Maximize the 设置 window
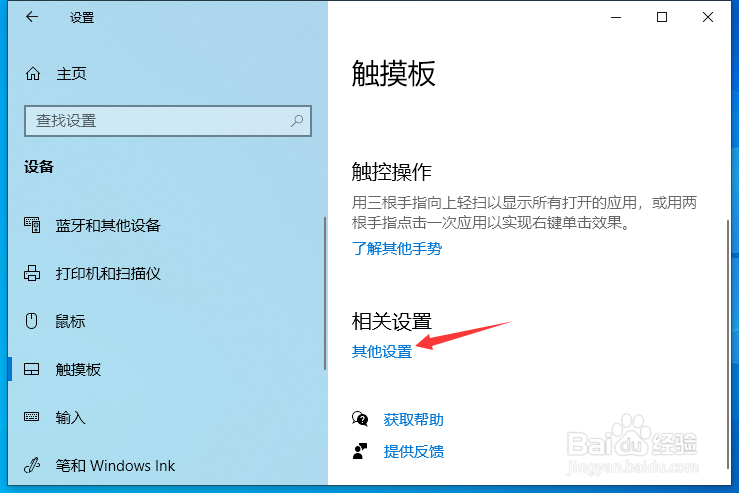739x493 pixels. pos(662,17)
